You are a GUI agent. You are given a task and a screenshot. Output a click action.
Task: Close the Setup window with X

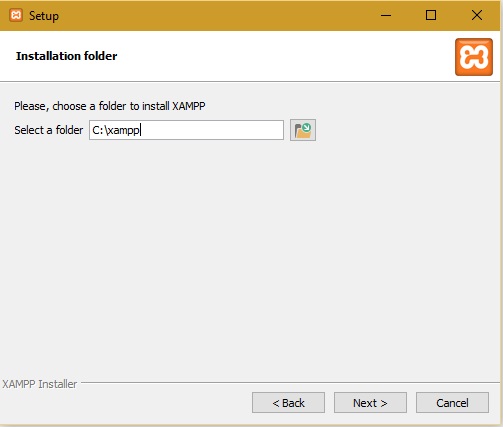coord(477,15)
